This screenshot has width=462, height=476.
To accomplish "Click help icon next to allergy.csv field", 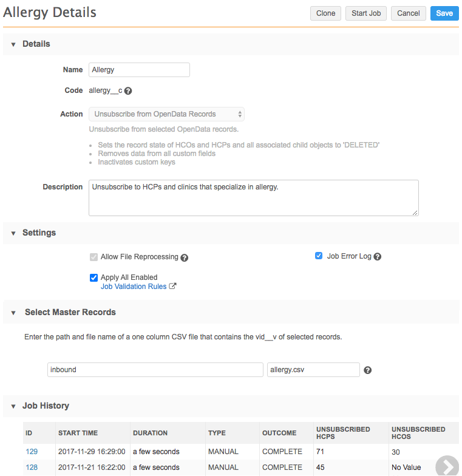I will pyautogui.click(x=367, y=370).
